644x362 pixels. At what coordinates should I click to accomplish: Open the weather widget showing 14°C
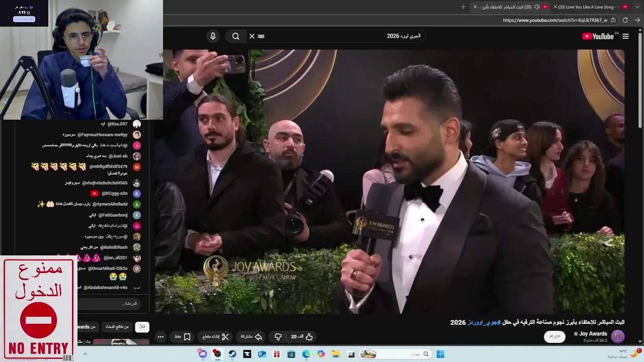625,354
